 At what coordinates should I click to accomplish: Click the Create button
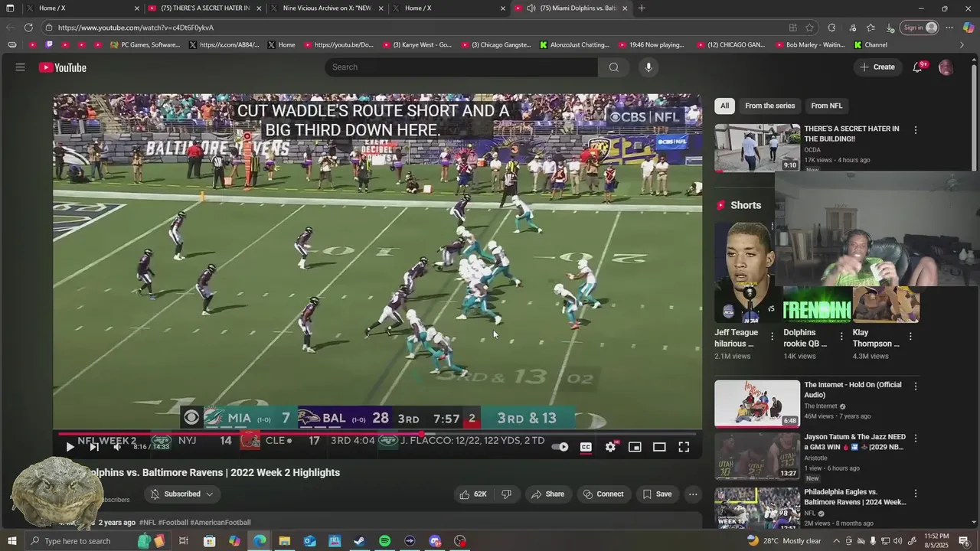877,67
